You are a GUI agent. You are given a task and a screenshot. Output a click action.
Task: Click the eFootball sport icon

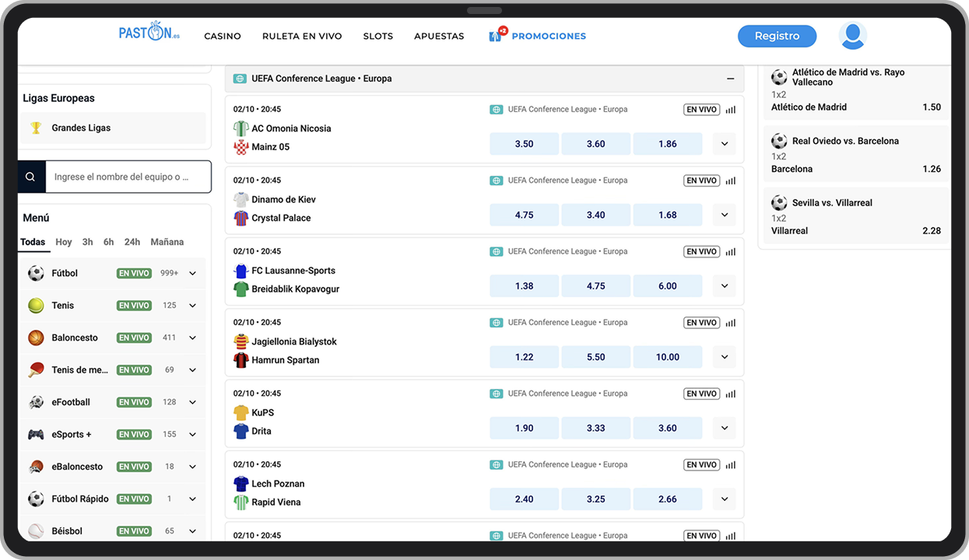[x=36, y=402]
